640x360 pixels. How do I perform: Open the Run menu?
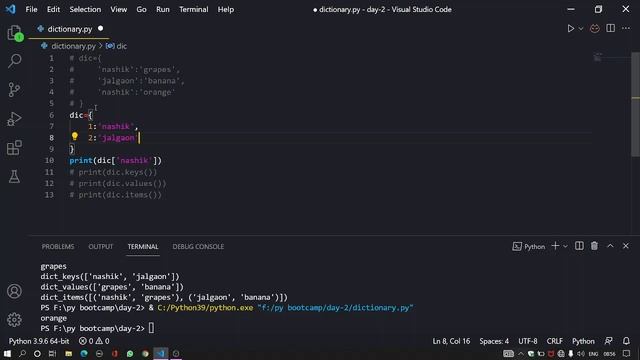point(162,9)
